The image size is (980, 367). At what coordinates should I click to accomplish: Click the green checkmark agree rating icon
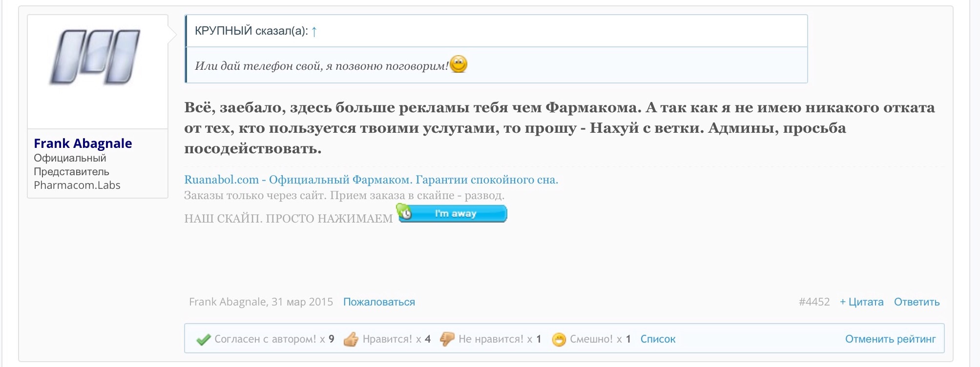tap(203, 339)
